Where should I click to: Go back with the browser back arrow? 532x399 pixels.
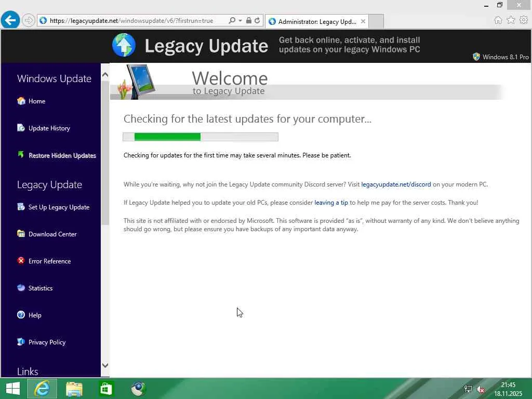[10, 20]
